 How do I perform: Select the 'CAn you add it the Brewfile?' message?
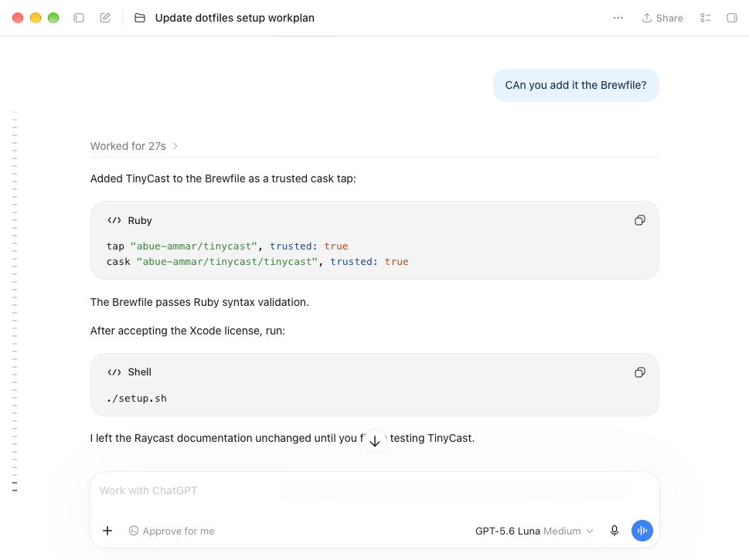point(576,85)
